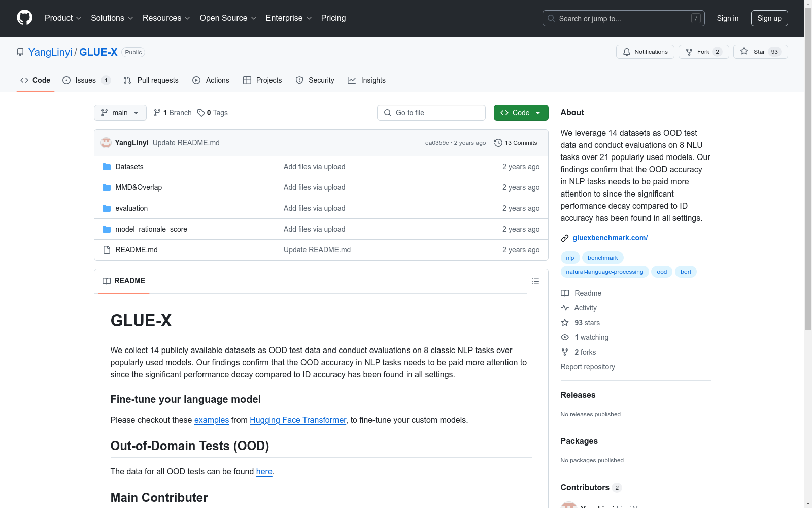The width and height of the screenshot is (812, 508).
Task: Select the Code tab
Action: [x=36, y=80]
